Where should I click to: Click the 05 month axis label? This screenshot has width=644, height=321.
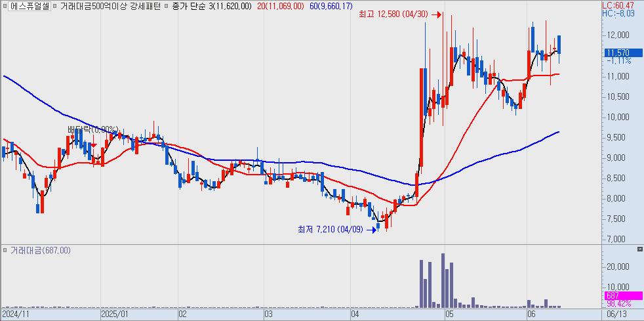point(449,314)
